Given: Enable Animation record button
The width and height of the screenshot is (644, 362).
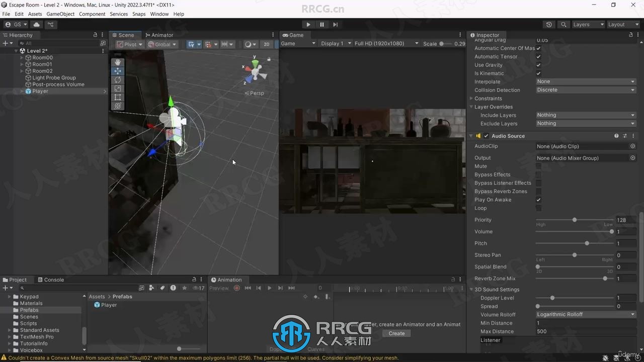Looking at the screenshot, I should coord(237,288).
